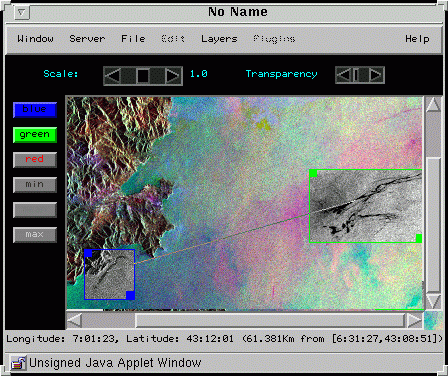Open the File menu
Screen dimensions: 448x376
click(x=133, y=39)
